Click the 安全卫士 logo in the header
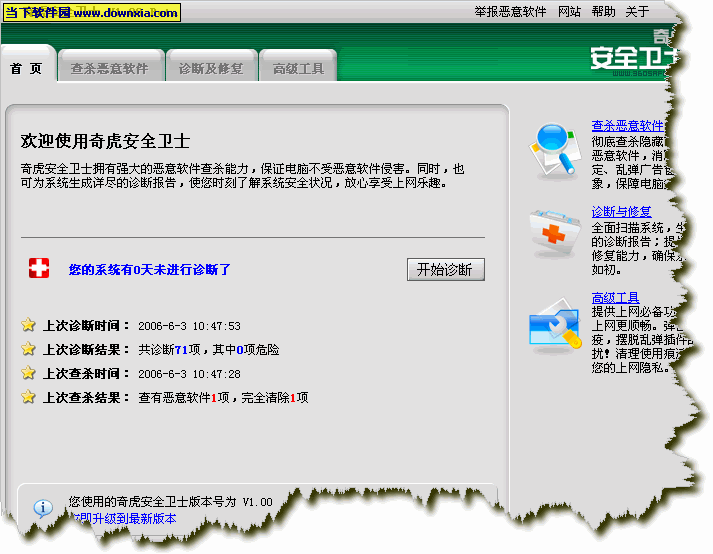This screenshot has height=554, width=713. coord(634,58)
